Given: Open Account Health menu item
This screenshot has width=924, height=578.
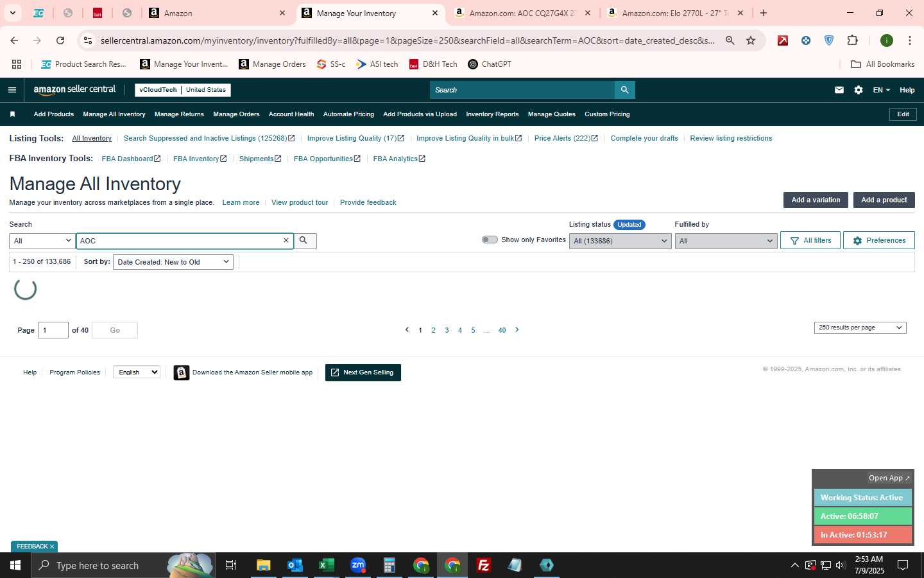Looking at the screenshot, I should [x=291, y=114].
